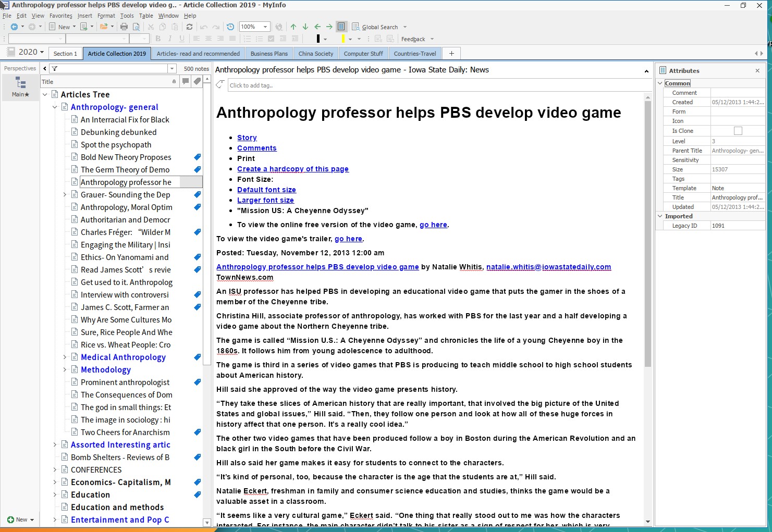Click the History clock icon
Screen dimensions: 772x532
pyautogui.click(x=230, y=27)
